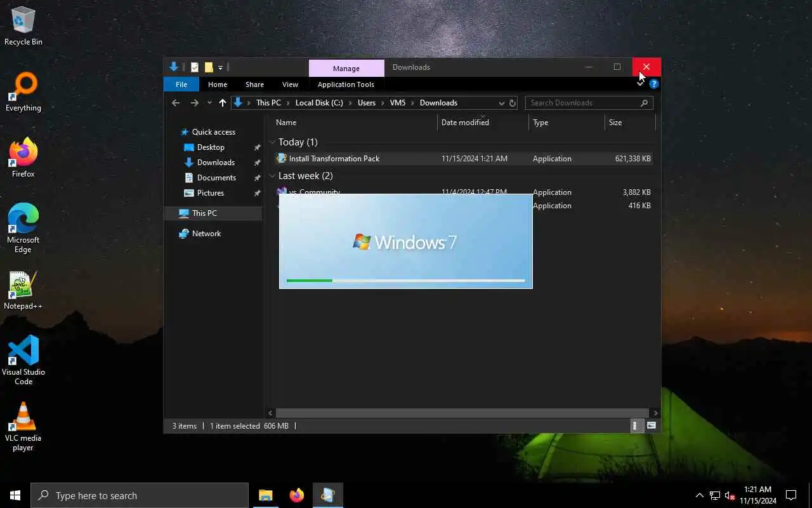812x508 pixels.
Task: Open the address bar history dropdown
Action: [501, 103]
